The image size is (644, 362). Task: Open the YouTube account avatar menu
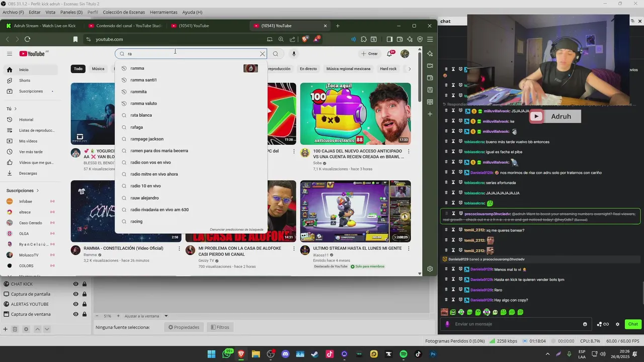[405, 54]
